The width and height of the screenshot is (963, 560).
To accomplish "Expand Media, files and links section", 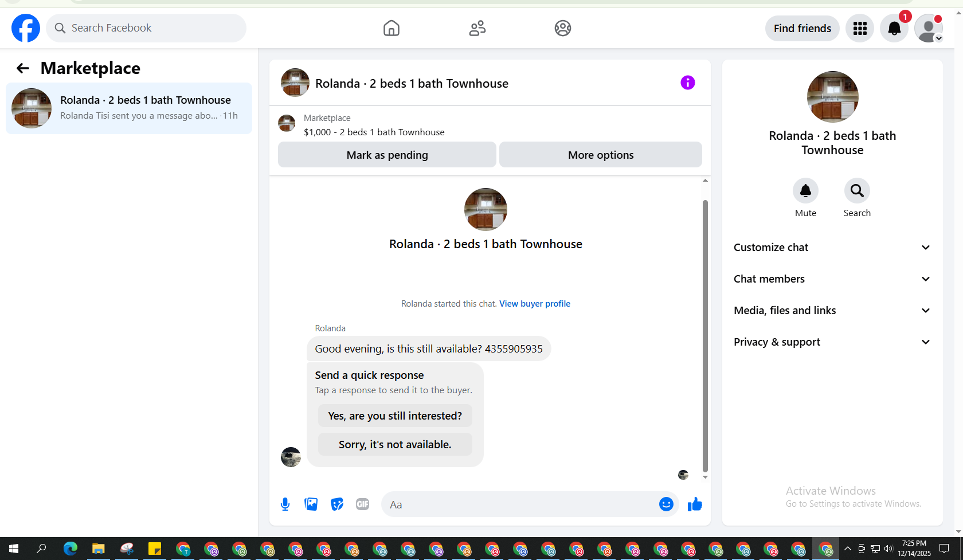I will (x=832, y=311).
